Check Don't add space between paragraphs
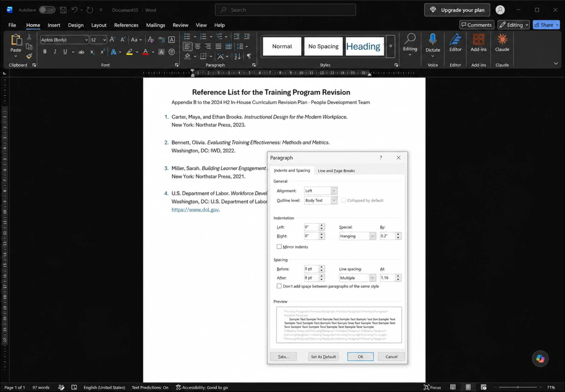The width and height of the screenshot is (565, 392). (279, 286)
